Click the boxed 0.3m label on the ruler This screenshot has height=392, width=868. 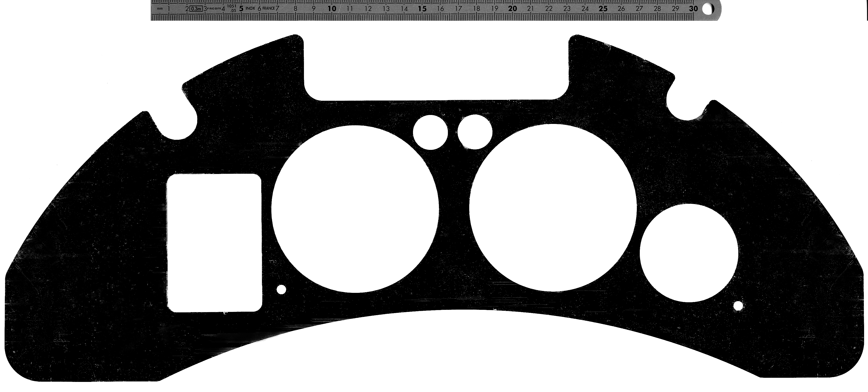[196, 9]
